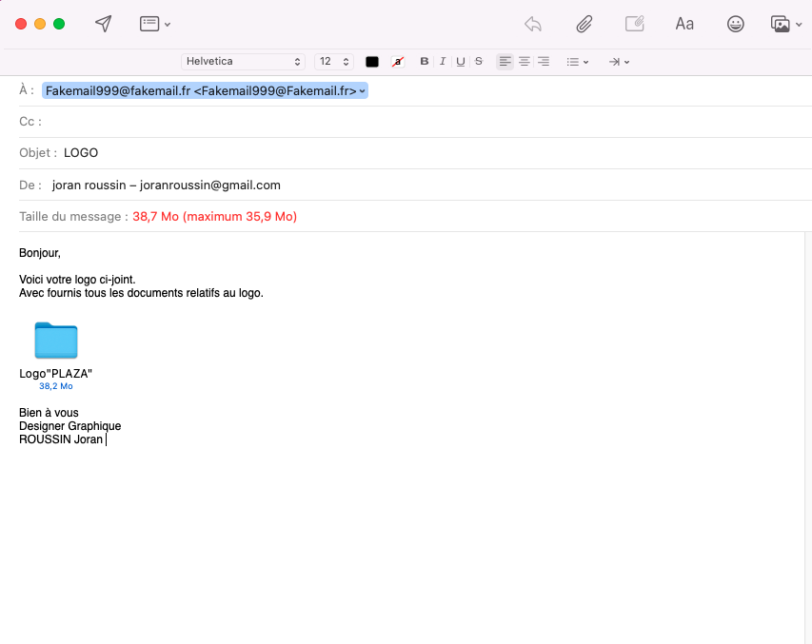Open the emoji picker smiley icon
This screenshot has height=644, width=812.
point(736,24)
